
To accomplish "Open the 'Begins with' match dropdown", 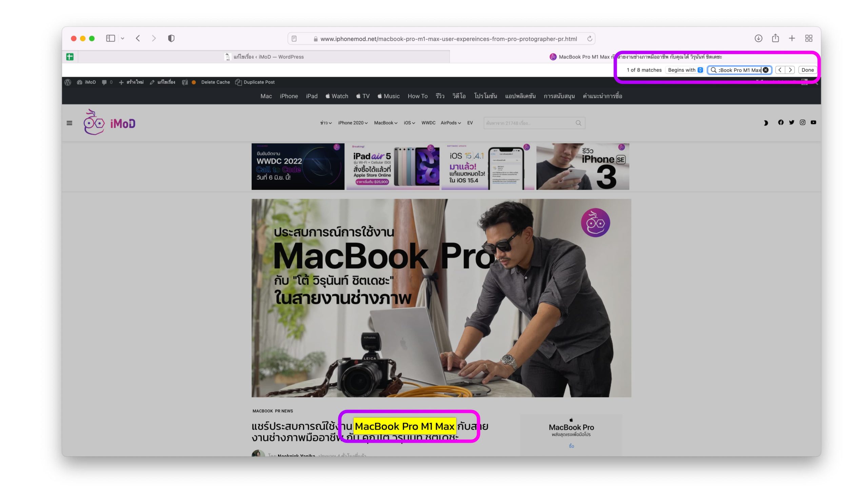I will (685, 70).
